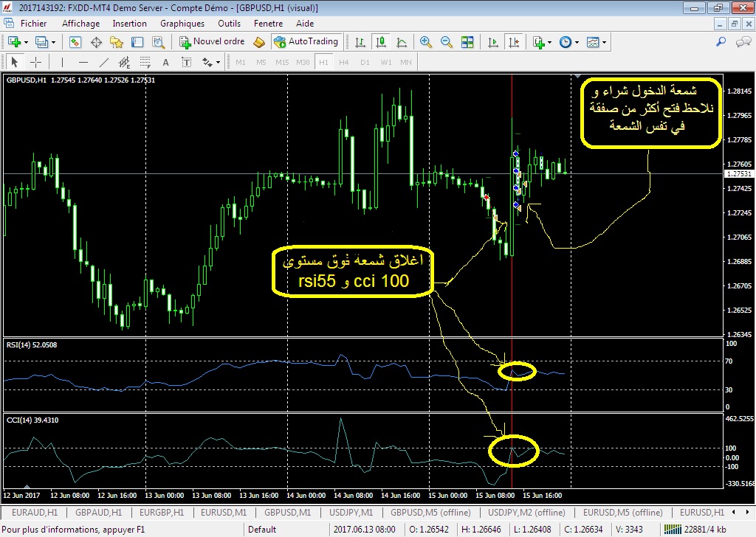Draw a horizontal line tool
This screenshot has width=756, height=537.
[x=83, y=62]
